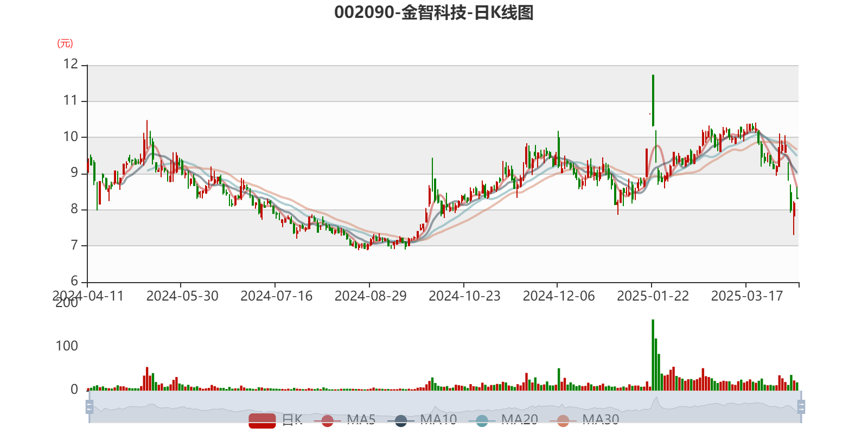This screenshot has width=868, height=434.
Task: Click the 12 price axis label
Action: (71, 65)
